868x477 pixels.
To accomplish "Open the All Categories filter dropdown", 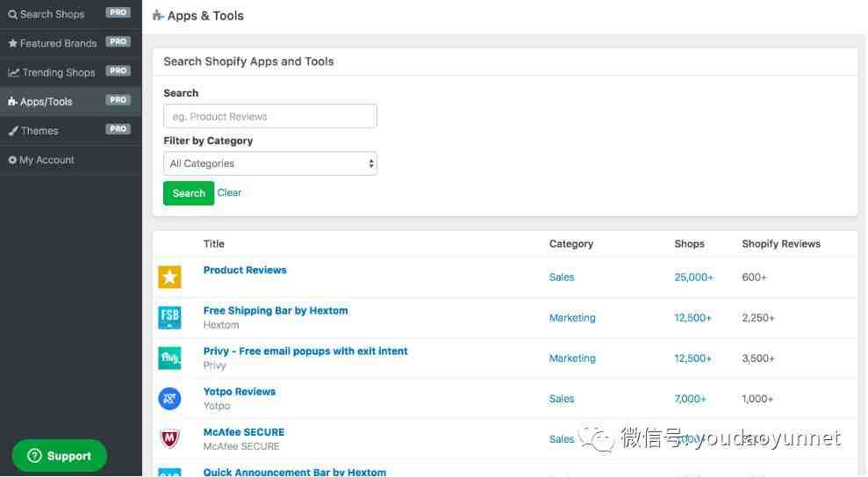I will point(270,163).
